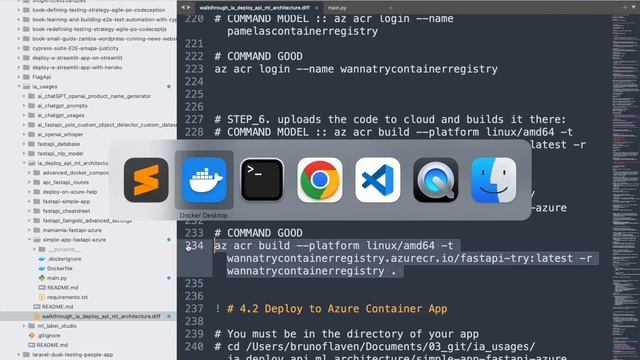640x360 pixels.
Task: Open the .gitignore file in sidebar
Action: point(49,336)
